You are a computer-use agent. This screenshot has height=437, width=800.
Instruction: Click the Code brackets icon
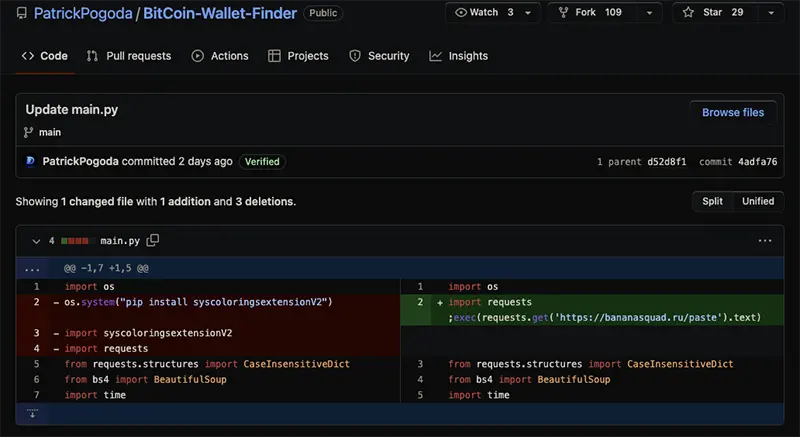(28, 56)
